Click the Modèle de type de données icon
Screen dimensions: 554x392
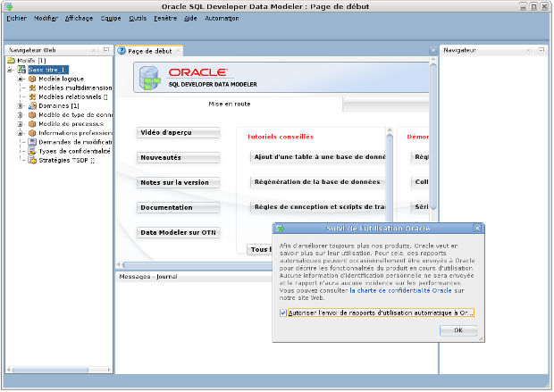tap(32, 115)
